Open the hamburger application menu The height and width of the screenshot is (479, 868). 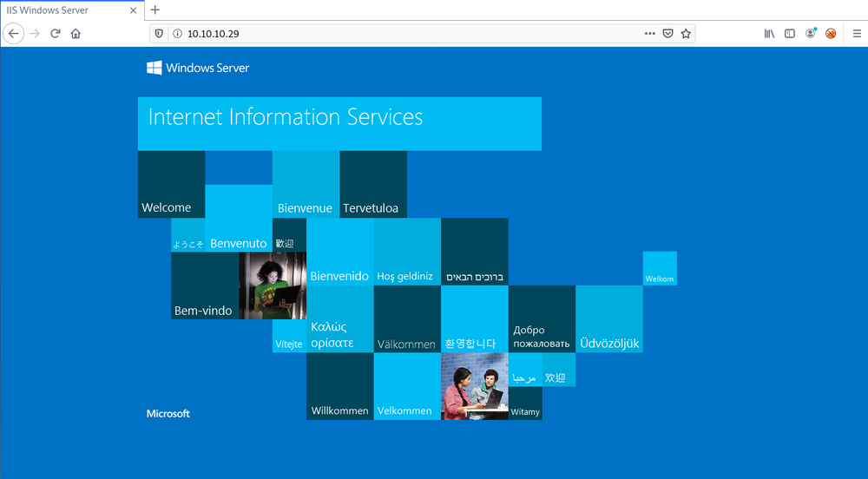pyautogui.click(x=856, y=34)
